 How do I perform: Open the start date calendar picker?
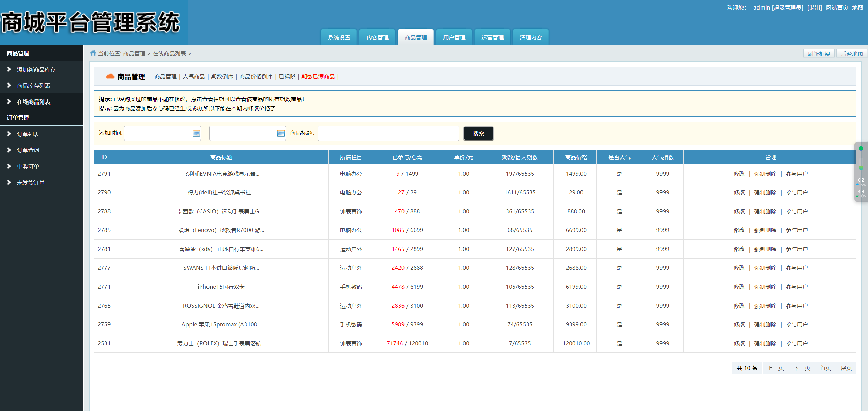(x=196, y=133)
